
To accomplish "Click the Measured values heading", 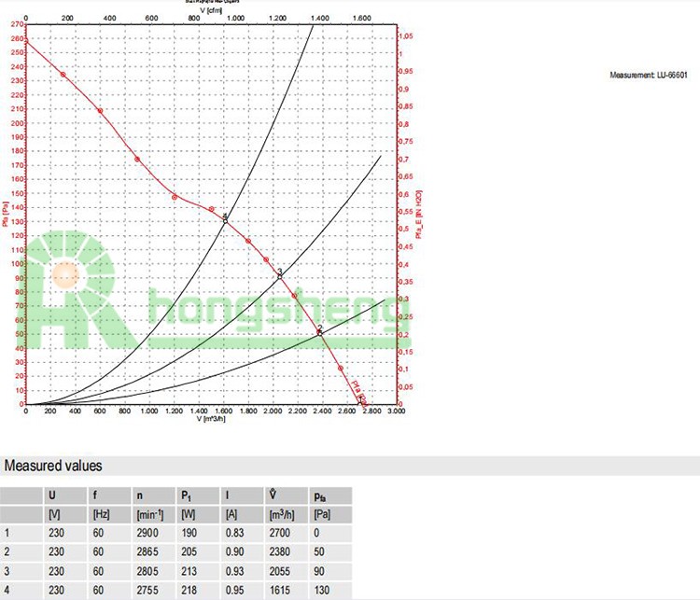I will click(53, 466).
